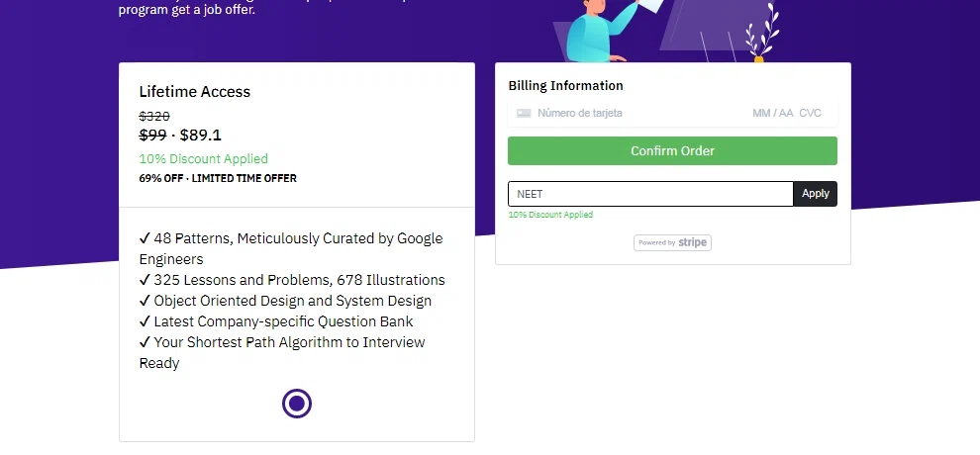
Task: Click the 69% OFF limited time offer text
Action: [218, 178]
